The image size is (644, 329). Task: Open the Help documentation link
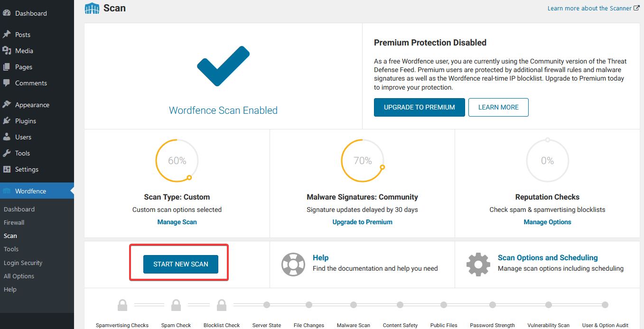tap(320, 258)
